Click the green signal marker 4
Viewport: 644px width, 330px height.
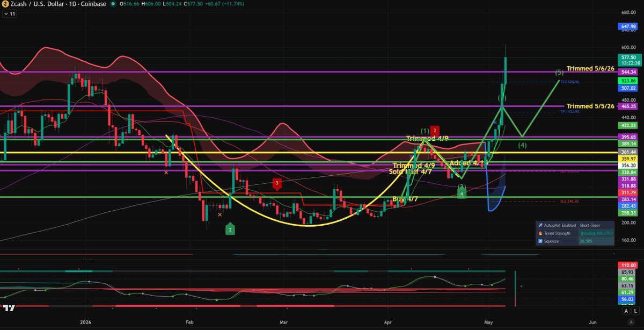[462, 192]
